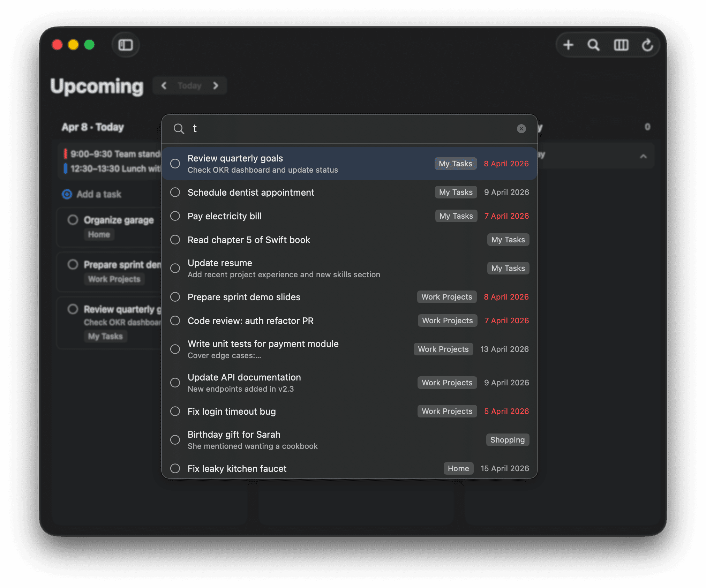
Task: Click the columns layout toolbar icon
Action: pyautogui.click(x=621, y=45)
